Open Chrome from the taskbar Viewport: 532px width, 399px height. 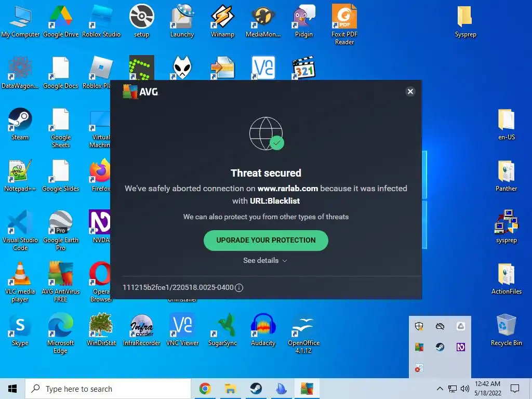(x=205, y=389)
